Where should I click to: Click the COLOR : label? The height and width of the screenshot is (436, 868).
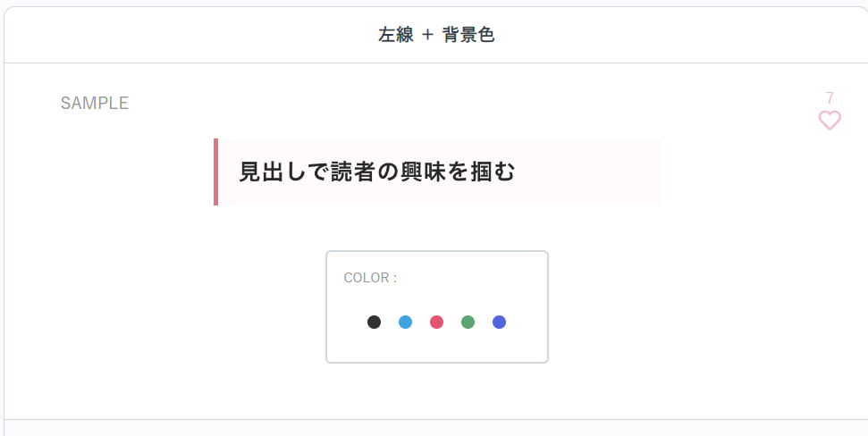pos(370,278)
